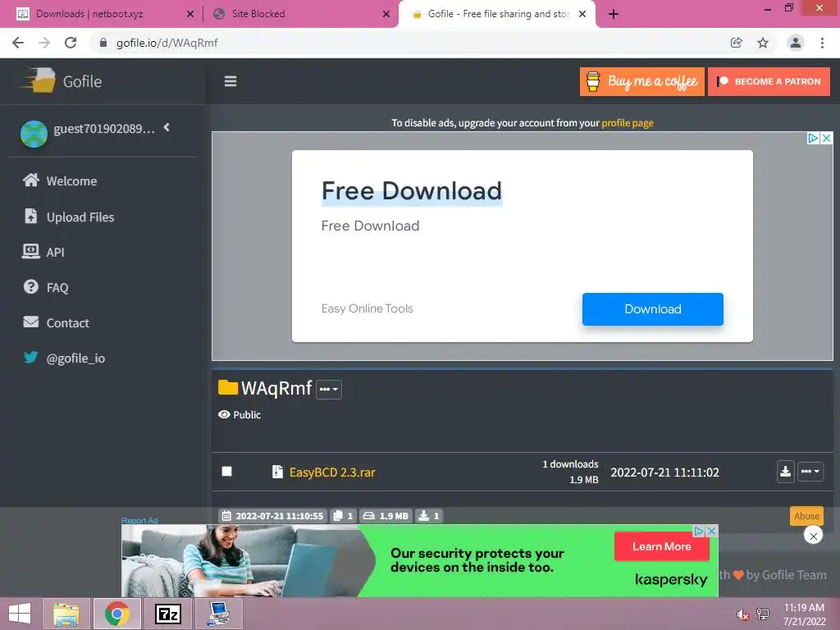Click the Public visibility eye icon

pos(224,414)
